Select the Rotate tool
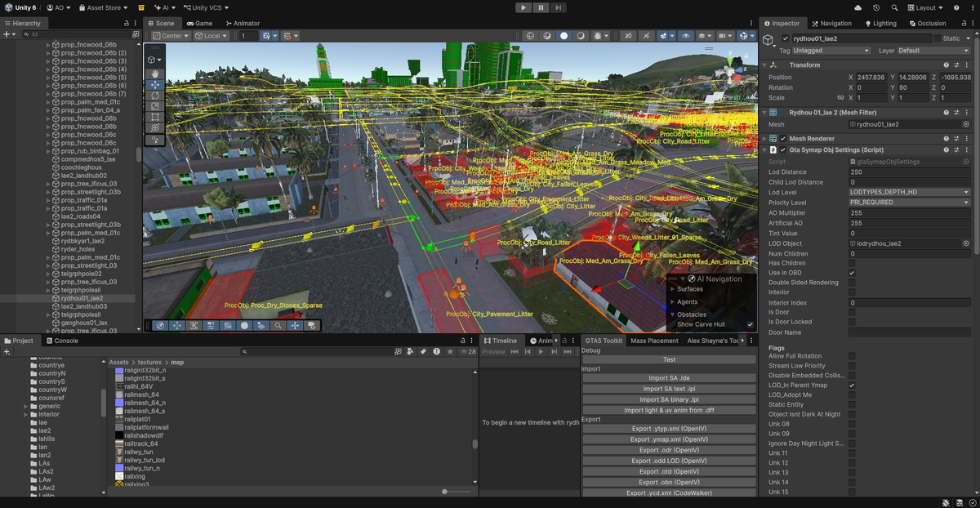 [x=154, y=96]
